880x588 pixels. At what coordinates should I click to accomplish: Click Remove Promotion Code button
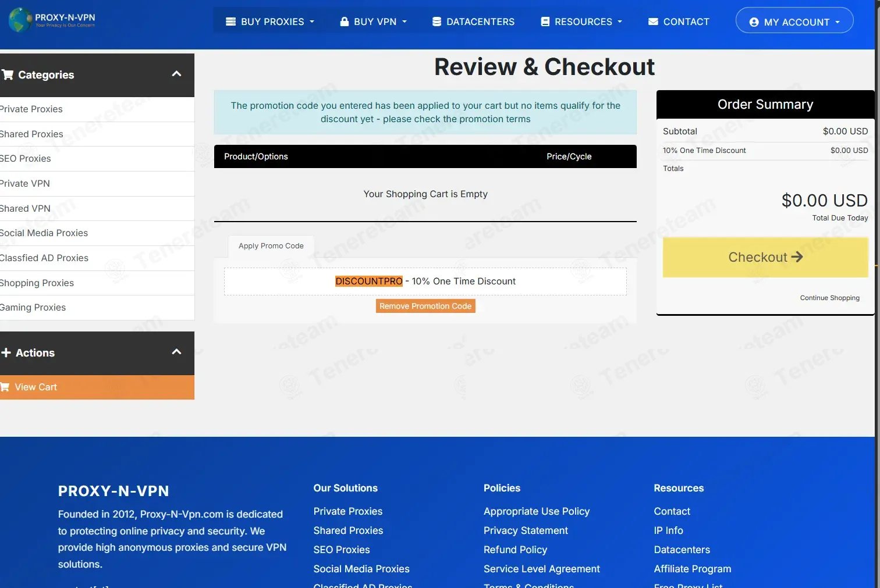pos(425,306)
